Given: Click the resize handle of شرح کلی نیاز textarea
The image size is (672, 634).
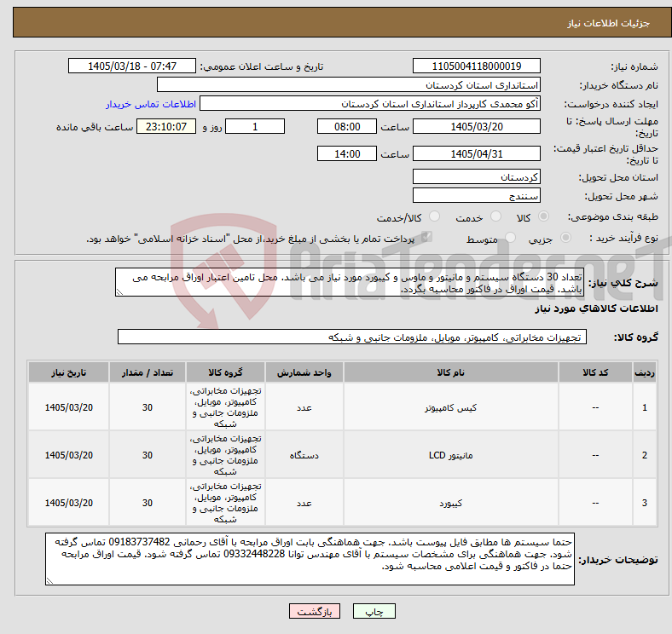Looking at the screenshot, I should click(x=119, y=292).
